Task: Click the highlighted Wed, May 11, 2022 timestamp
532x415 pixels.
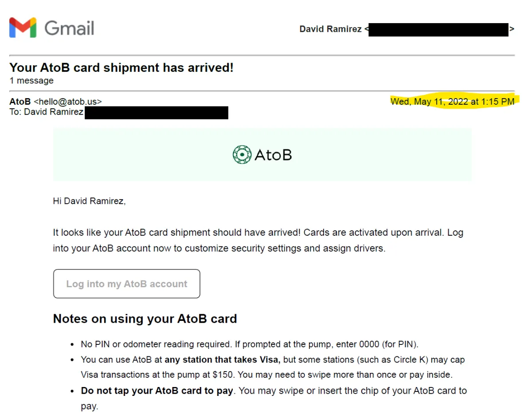Action: 453,102
